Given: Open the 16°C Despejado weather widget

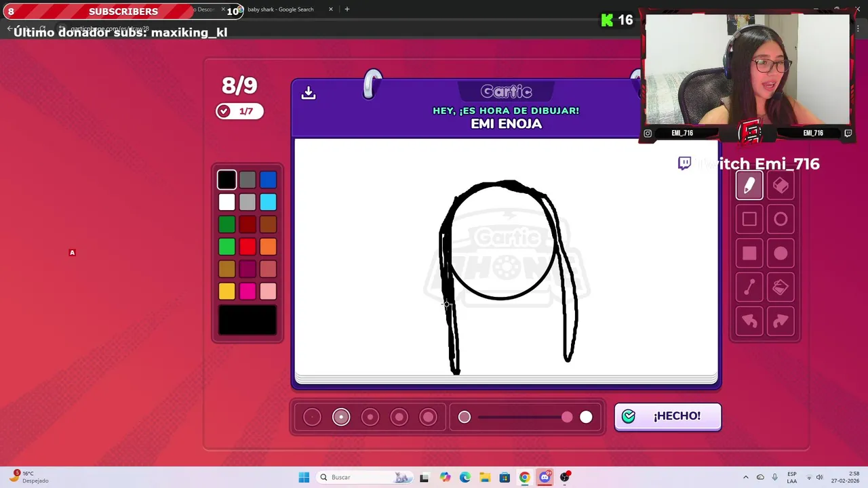Looking at the screenshot, I should [28, 477].
